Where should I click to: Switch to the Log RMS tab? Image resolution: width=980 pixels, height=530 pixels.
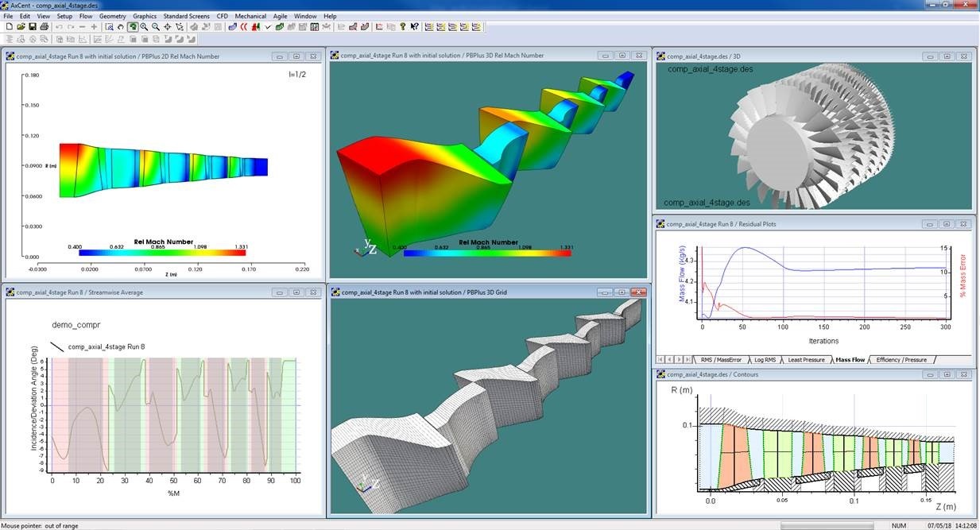765,359
